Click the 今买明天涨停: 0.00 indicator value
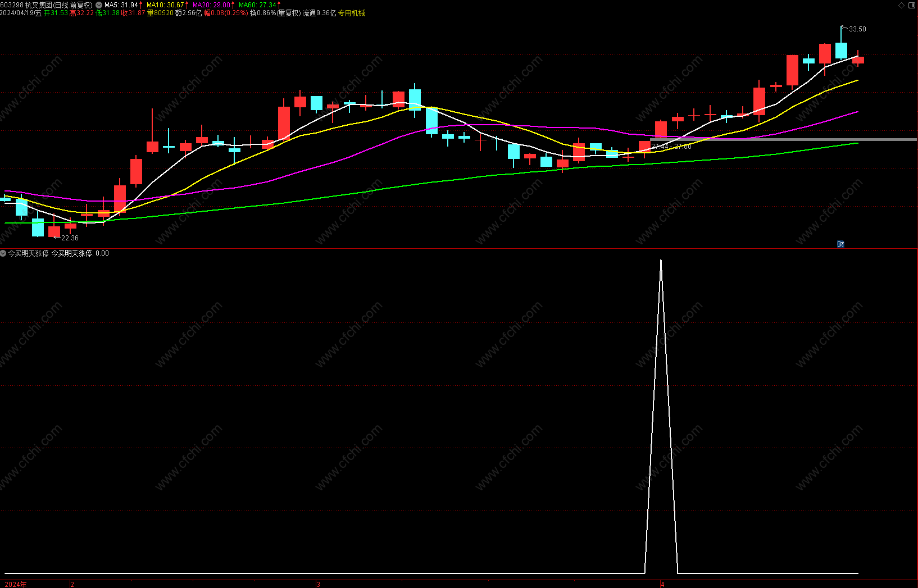Image resolution: width=918 pixels, height=588 pixels. (80, 253)
